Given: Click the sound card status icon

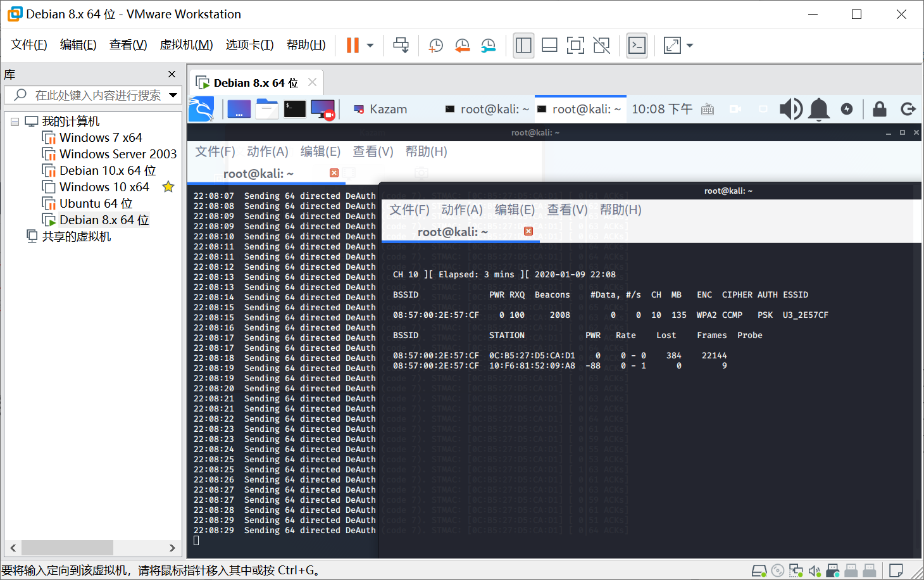Looking at the screenshot, I should pyautogui.click(x=815, y=571).
